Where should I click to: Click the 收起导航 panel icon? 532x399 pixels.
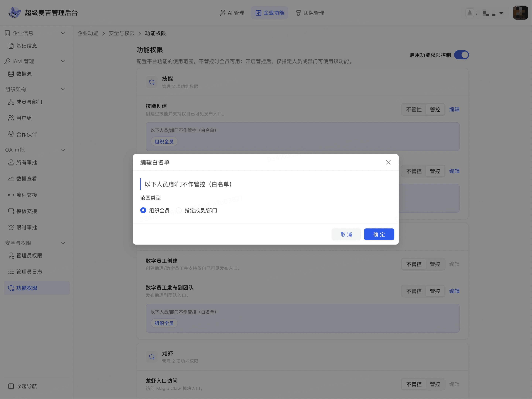(x=11, y=386)
